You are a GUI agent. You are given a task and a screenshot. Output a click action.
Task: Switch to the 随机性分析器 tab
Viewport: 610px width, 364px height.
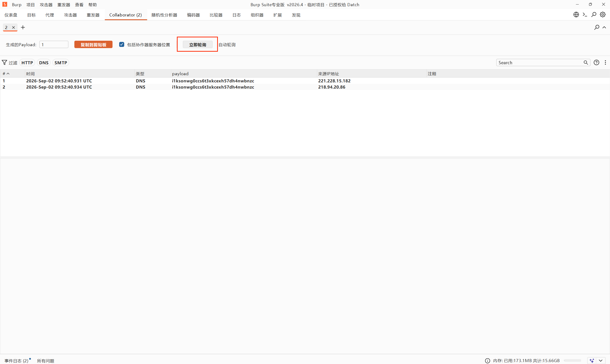coord(164,15)
